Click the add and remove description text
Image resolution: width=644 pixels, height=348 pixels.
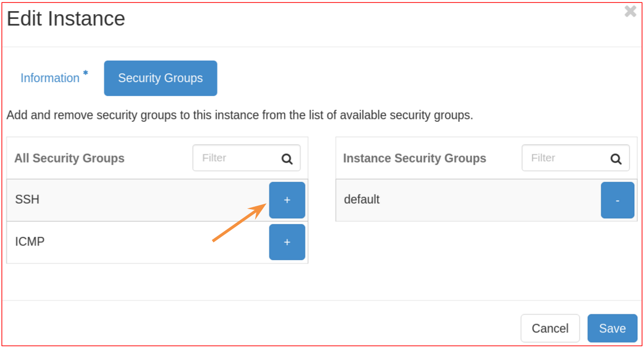[x=239, y=116]
